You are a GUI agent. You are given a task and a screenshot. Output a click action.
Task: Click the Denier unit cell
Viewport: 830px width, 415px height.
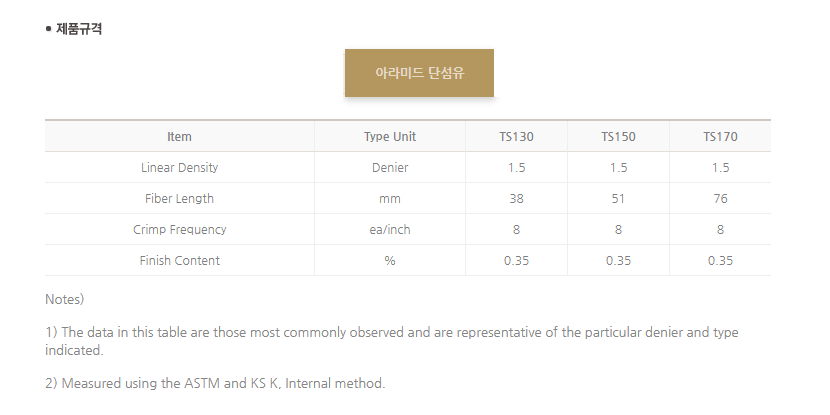390,167
